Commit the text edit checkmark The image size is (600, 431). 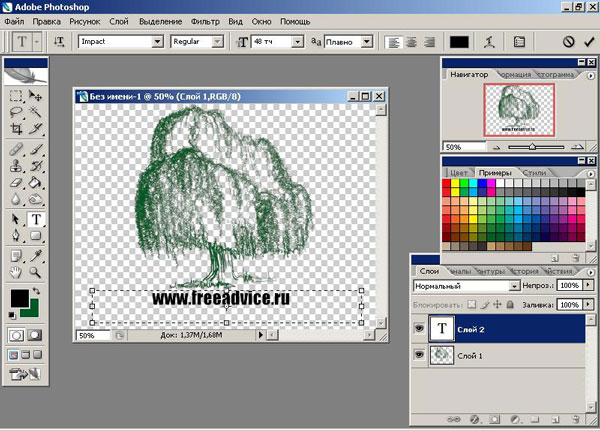589,42
